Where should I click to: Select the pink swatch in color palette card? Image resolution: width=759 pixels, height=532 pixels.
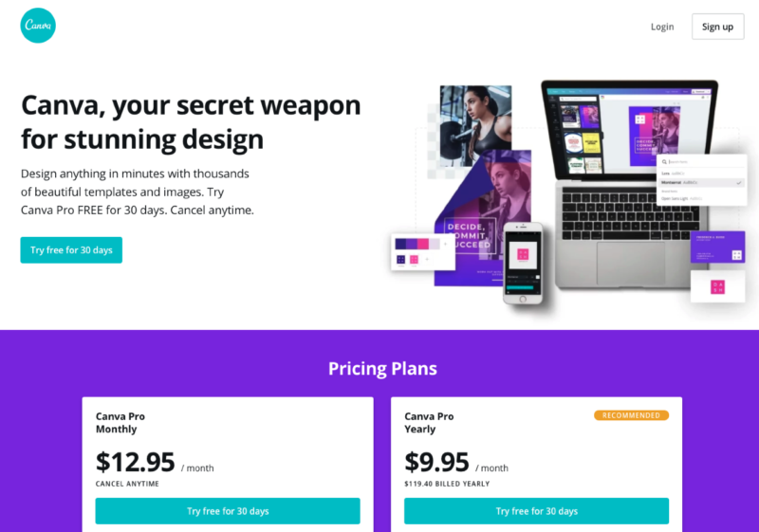(x=423, y=244)
